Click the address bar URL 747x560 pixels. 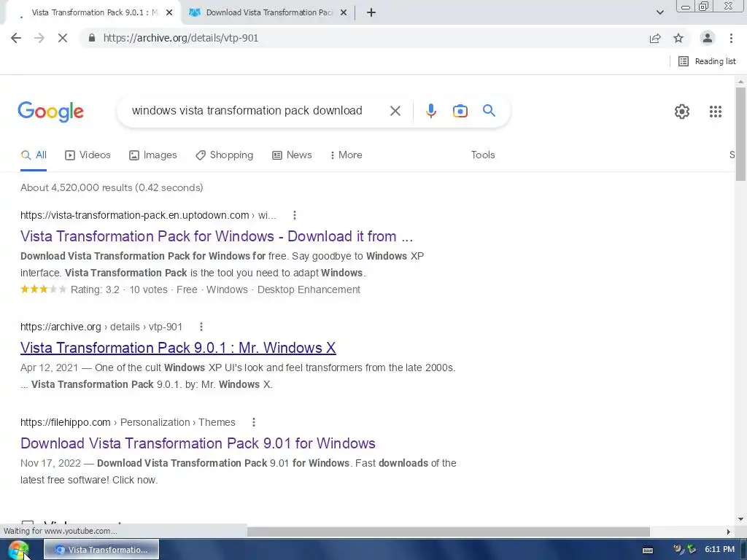(181, 38)
